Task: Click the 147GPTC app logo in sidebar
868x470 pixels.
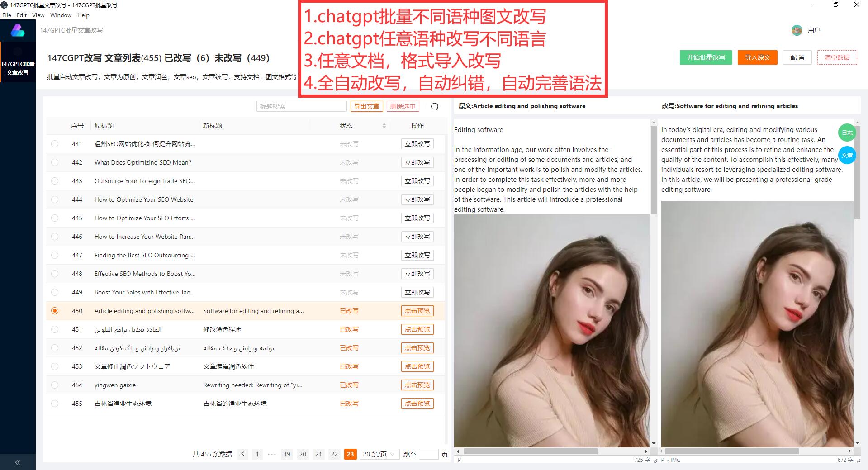Action: click(18, 30)
